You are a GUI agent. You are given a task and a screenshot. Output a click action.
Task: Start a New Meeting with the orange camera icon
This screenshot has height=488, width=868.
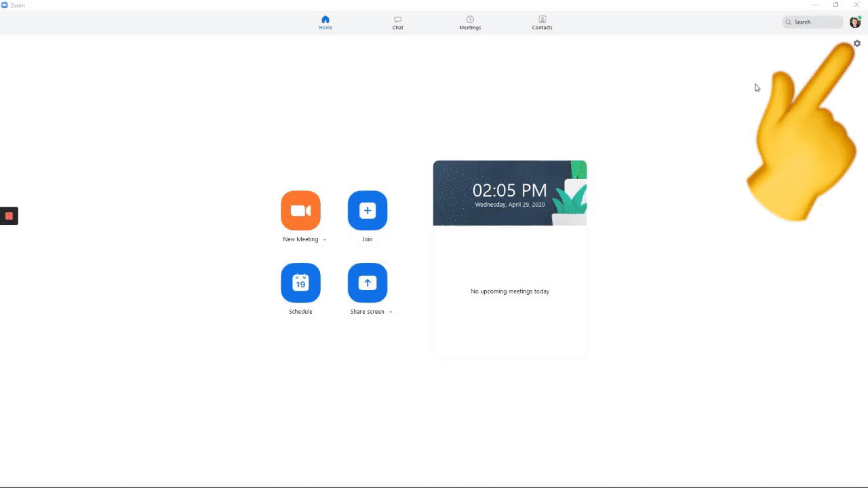300,211
